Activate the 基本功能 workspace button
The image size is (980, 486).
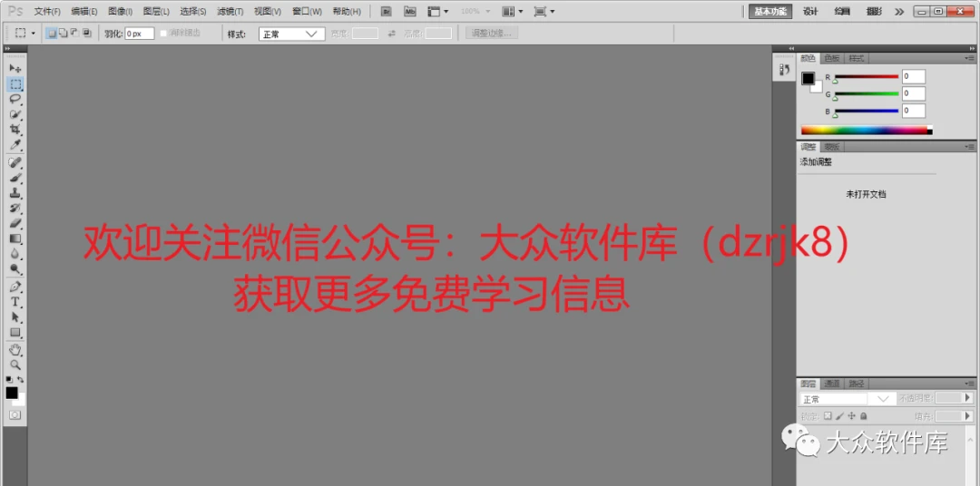tap(770, 11)
